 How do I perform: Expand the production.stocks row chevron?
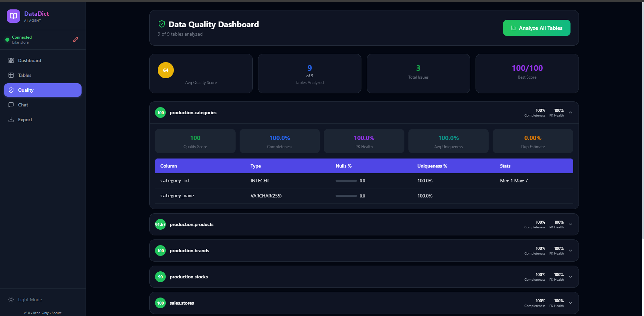[x=571, y=277]
